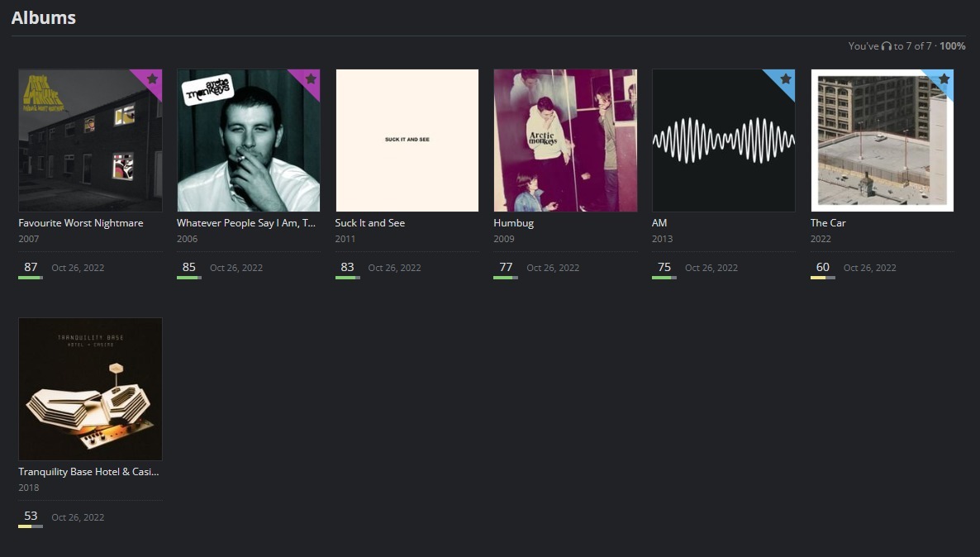
Task: Open The Car album cover
Action: click(882, 140)
